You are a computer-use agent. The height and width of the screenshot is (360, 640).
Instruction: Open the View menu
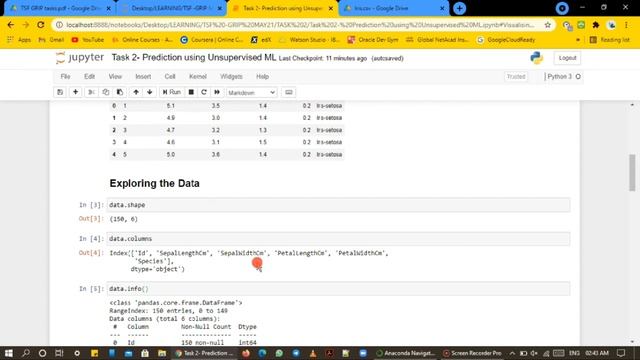pos(115,76)
